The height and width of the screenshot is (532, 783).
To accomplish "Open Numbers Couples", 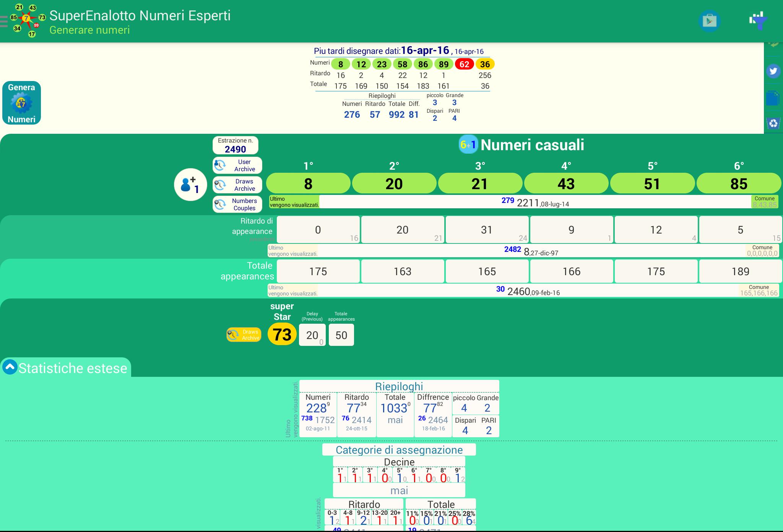I will (237, 204).
